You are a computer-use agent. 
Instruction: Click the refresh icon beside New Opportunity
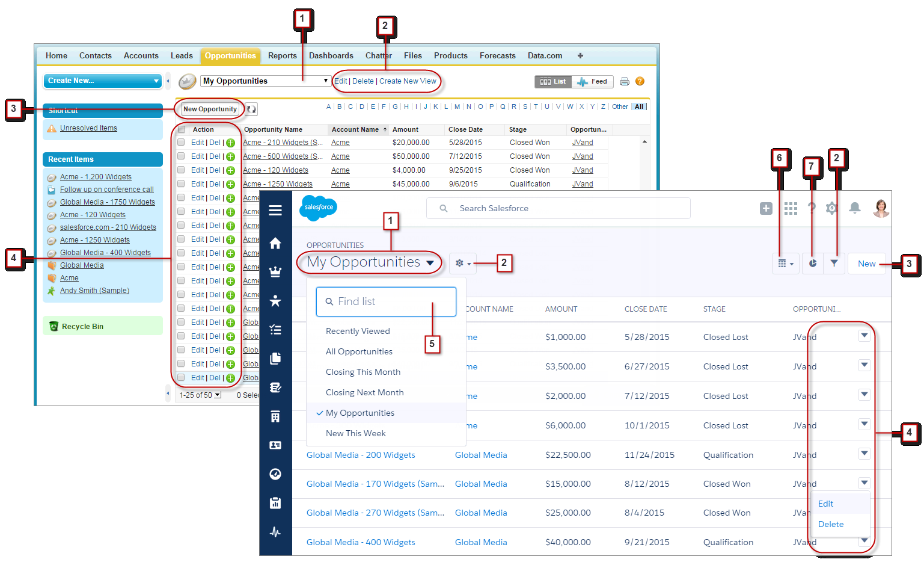(x=251, y=110)
